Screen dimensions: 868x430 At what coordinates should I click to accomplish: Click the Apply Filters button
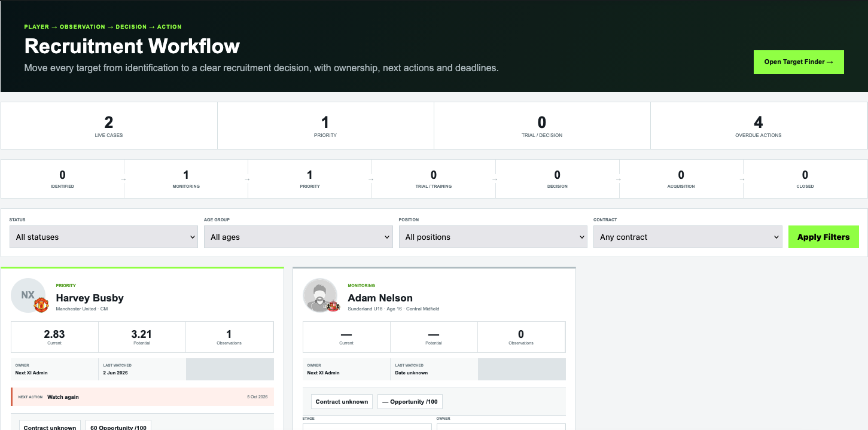pyautogui.click(x=823, y=237)
